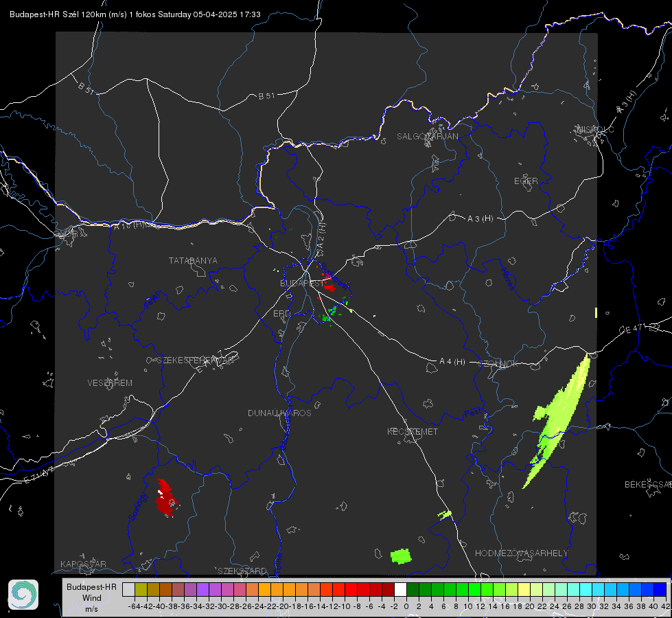Click the SALGOTARJAN city label
672x618 pixels.
point(427,137)
